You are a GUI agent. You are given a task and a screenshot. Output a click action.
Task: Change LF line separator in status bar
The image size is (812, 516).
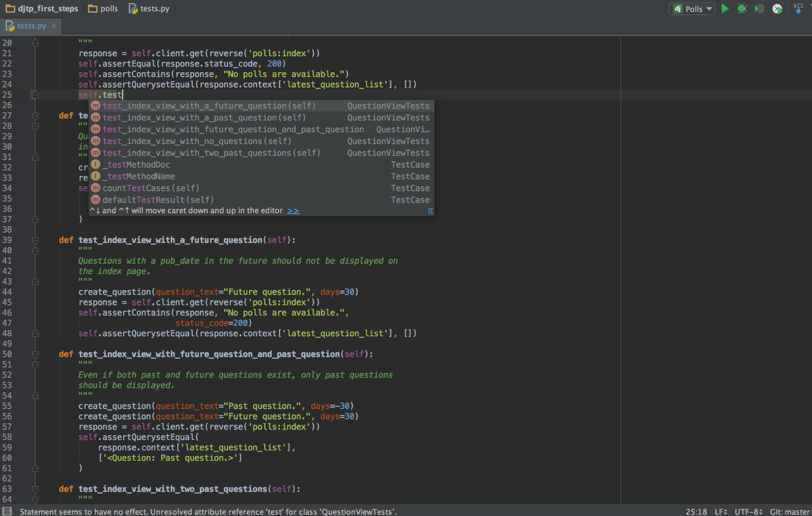[x=721, y=512]
